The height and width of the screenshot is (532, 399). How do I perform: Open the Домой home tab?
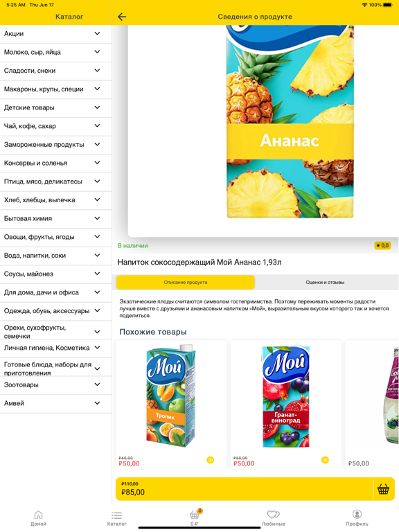[x=38, y=518]
